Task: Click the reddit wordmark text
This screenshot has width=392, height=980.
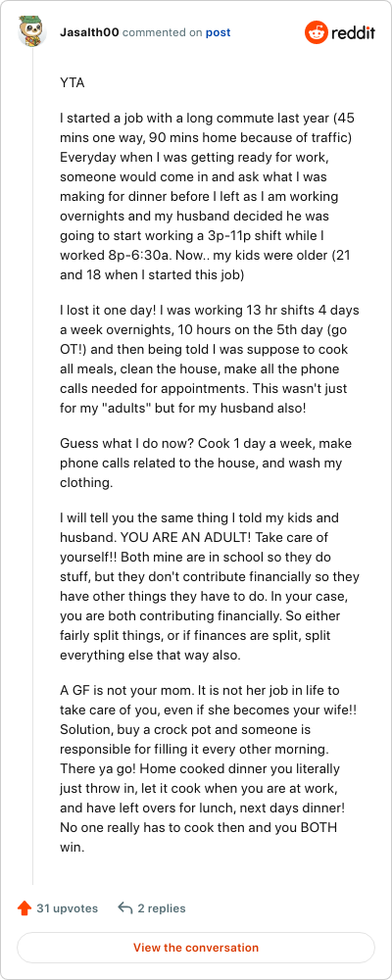Action: pos(354,32)
